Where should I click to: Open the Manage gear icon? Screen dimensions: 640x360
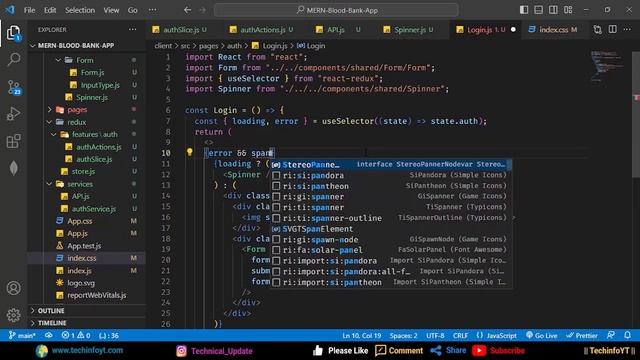click(13, 315)
